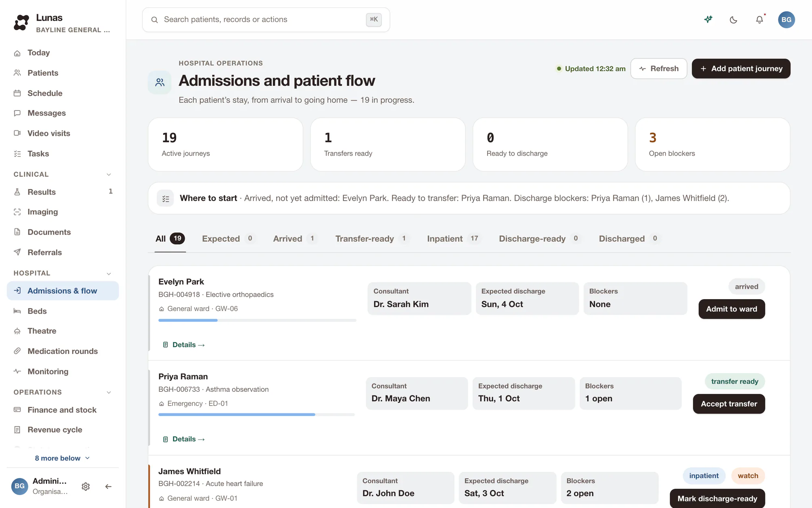Open Revenue cycle
The width and height of the screenshot is (812, 508).
pos(63,430)
